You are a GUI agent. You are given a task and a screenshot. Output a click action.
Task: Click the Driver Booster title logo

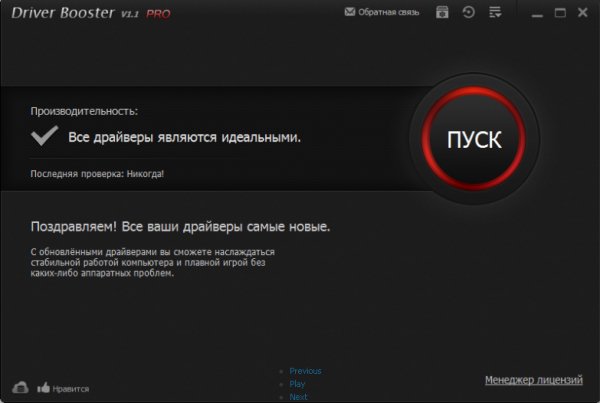click(63, 13)
